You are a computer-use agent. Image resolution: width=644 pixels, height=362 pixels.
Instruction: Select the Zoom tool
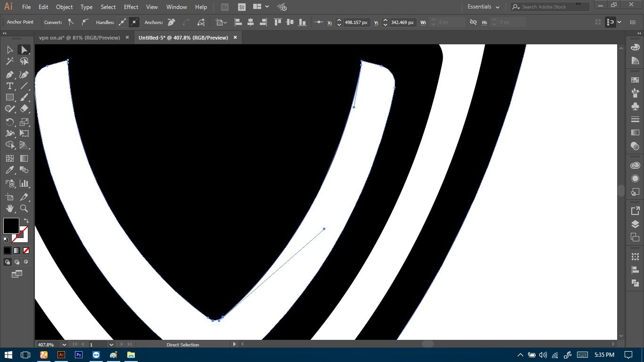(x=24, y=208)
